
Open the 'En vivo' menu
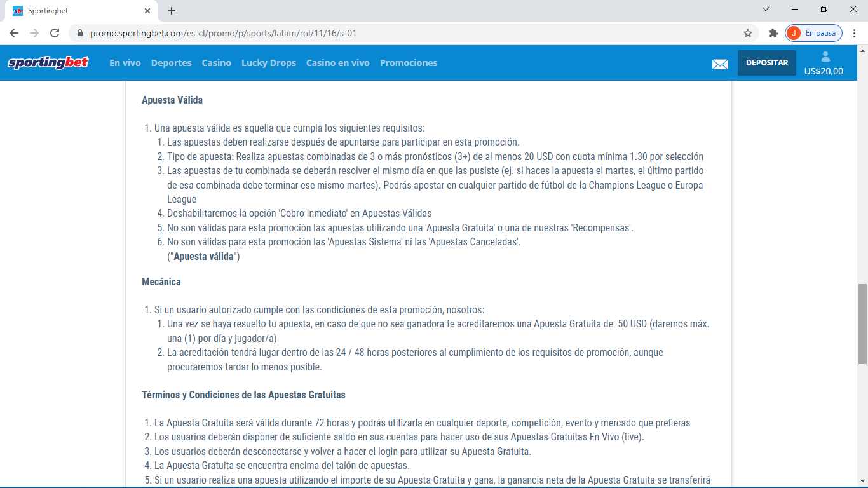pyautogui.click(x=125, y=63)
